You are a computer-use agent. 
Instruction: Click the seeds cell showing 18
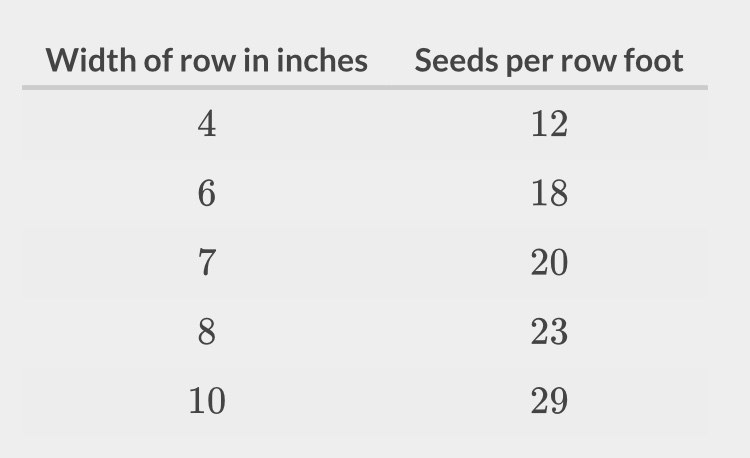pyautogui.click(x=549, y=193)
